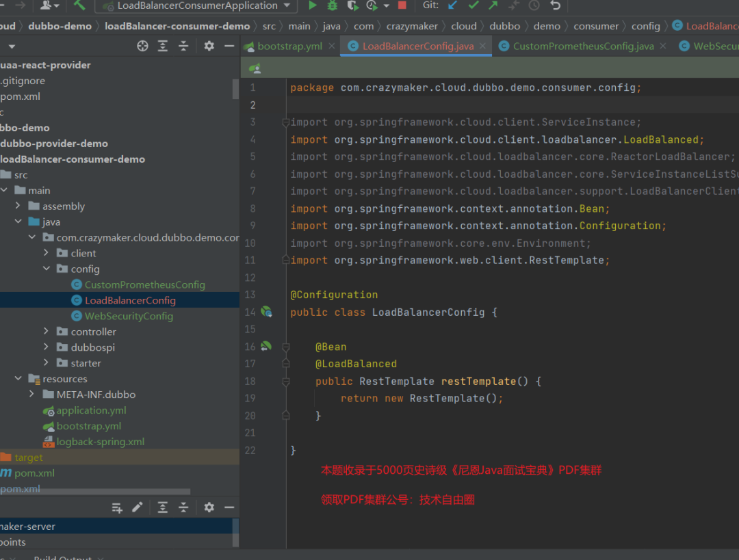This screenshot has height=560, width=739.
Task: Click the Git update project arrow
Action: tap(452, 5)
